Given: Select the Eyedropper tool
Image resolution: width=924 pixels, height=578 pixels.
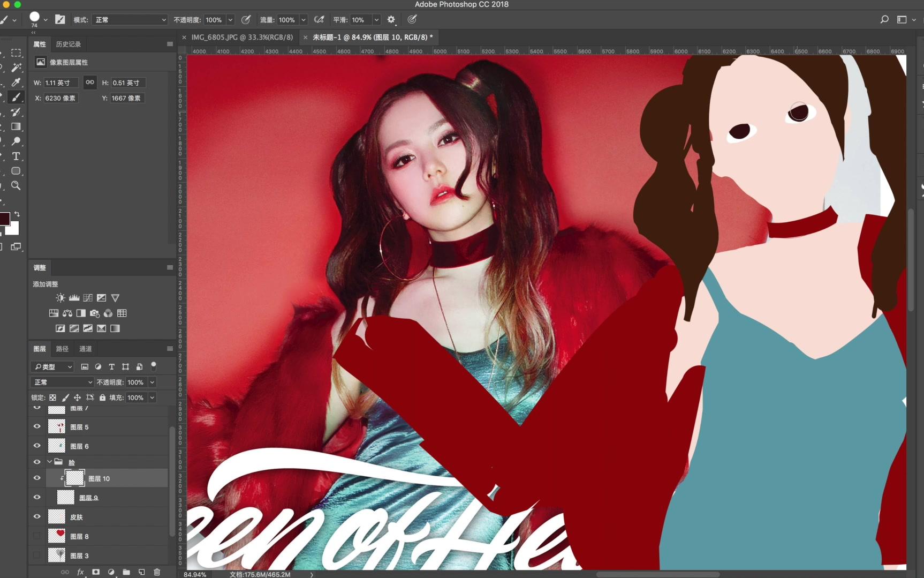Looking at the screenshot, I should (x=16, y=82).
